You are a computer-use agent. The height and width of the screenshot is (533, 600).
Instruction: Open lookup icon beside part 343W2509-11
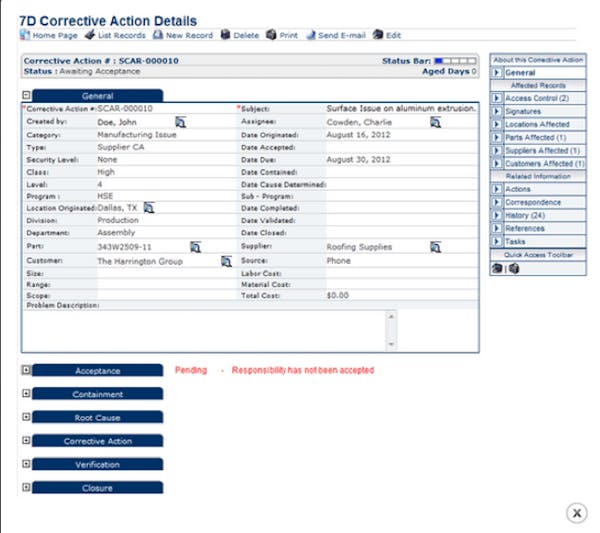(x=196, y=247)
